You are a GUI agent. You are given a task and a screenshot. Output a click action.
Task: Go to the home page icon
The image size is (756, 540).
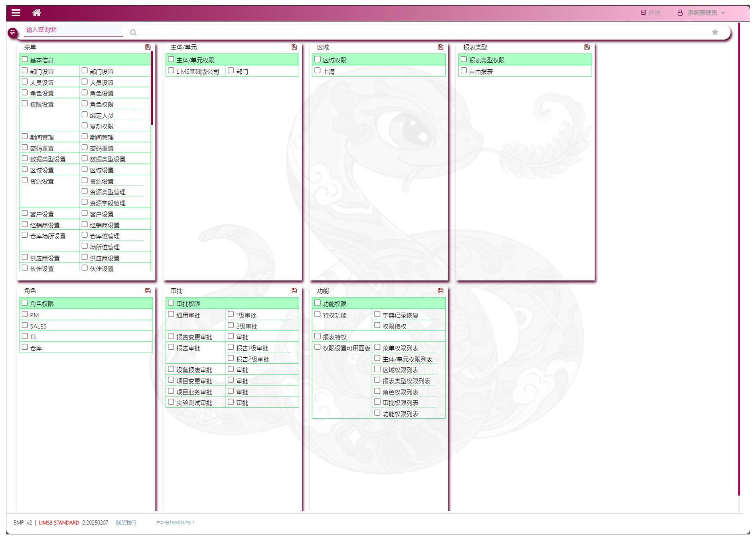[37, 13]
